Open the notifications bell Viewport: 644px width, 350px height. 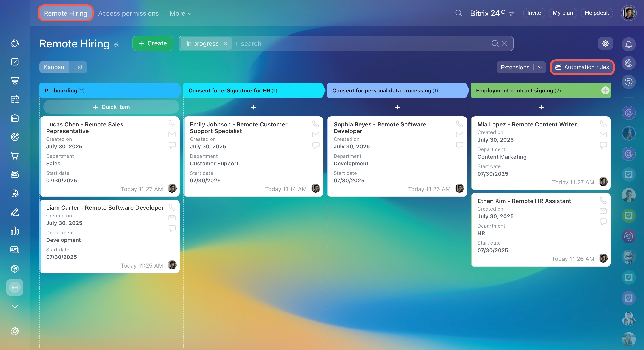point(629,44)
